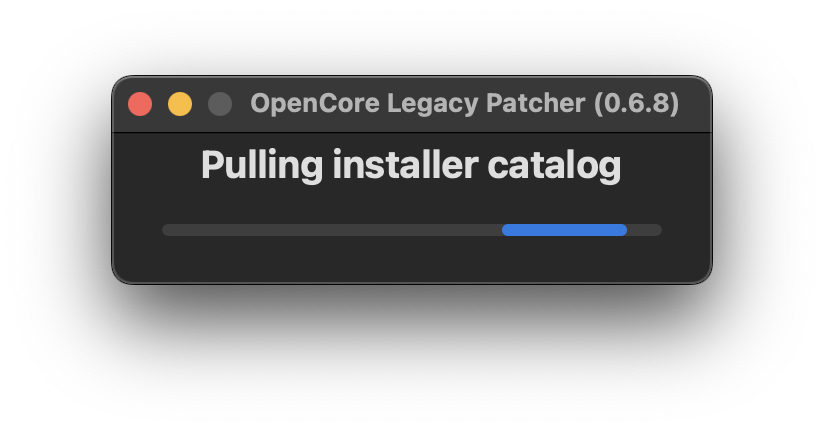Click the version number "(0.6.8)" in title bar
This screenshot has width=824, height=432.
(636, 104)
